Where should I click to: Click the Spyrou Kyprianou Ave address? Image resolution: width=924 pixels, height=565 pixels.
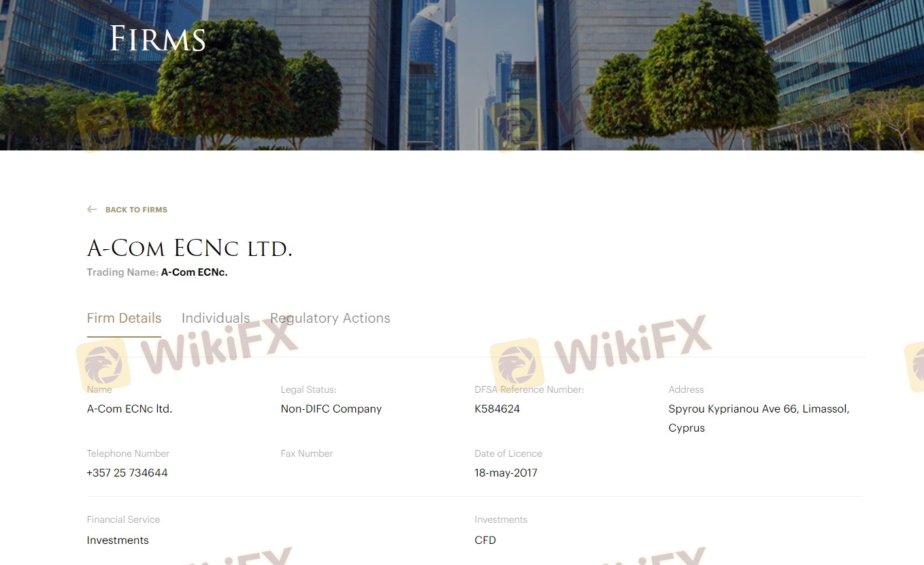(x=759, y=419)
